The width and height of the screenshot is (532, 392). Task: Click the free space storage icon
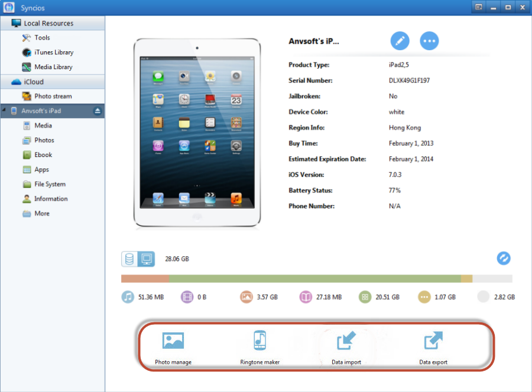484,297
